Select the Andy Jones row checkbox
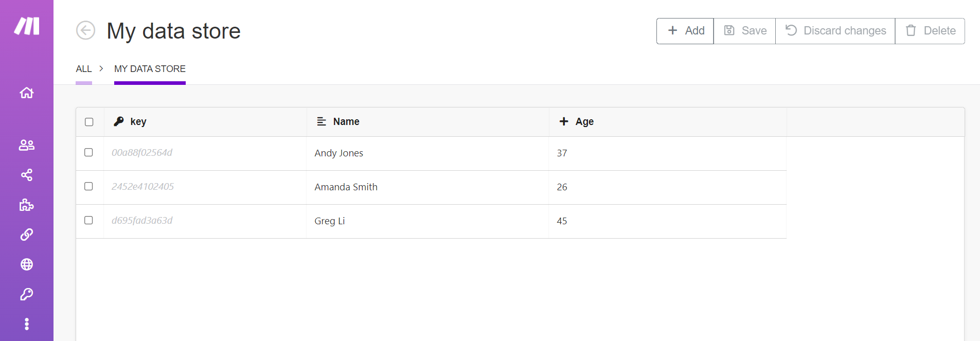The image size is (980, 341). 88,152
